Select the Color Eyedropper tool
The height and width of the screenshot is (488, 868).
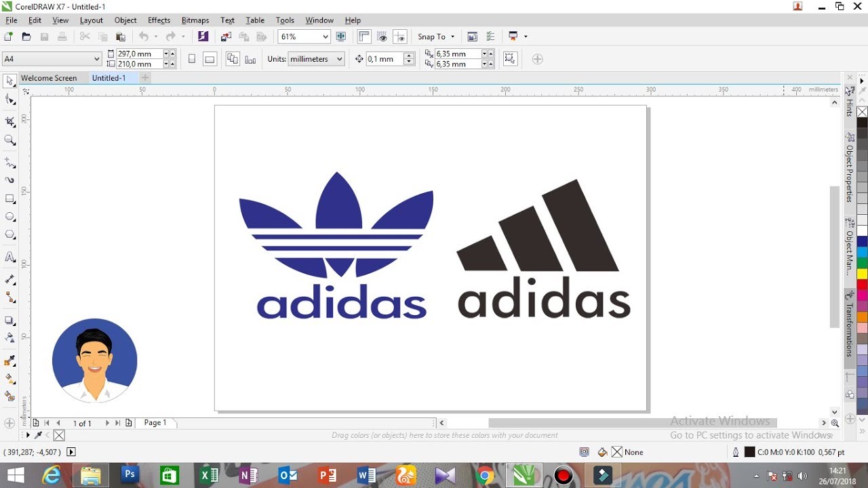tap(9, 360)
